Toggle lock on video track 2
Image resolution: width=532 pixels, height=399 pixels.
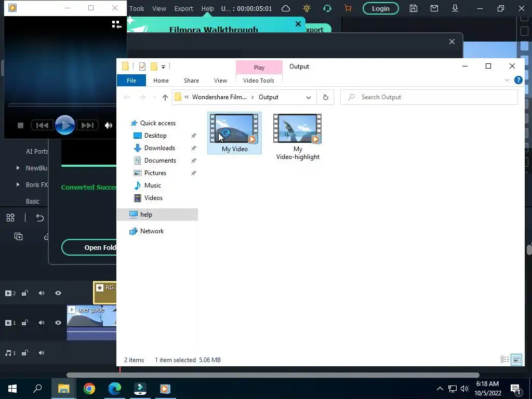pos(25,293)
